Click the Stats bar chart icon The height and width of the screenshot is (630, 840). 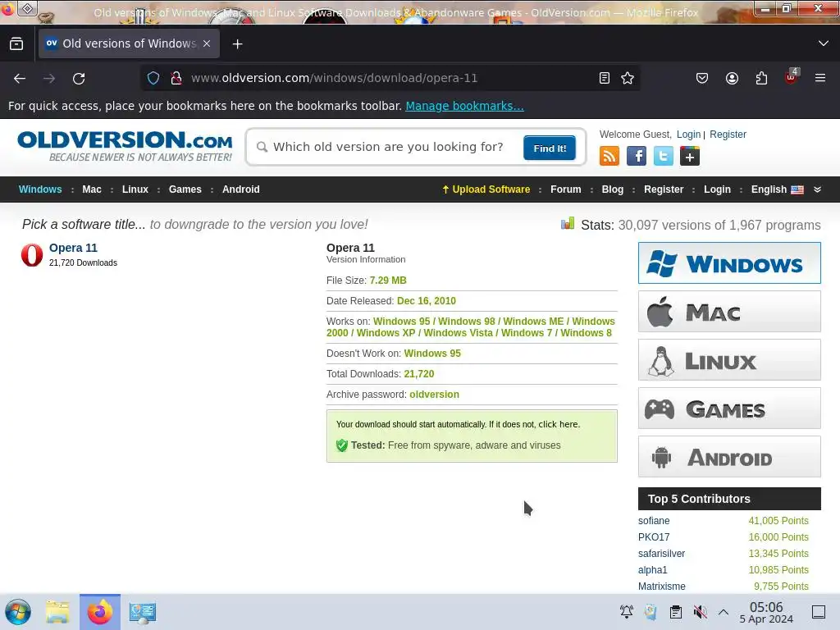coord(568,223)
